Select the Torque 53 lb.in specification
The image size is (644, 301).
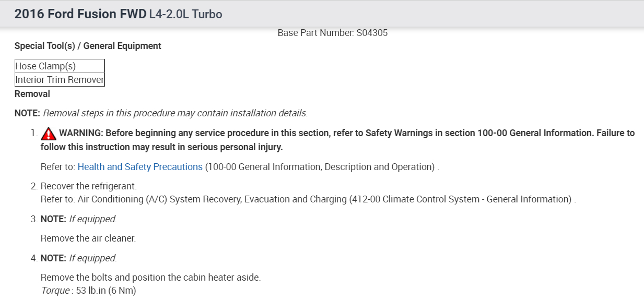(88, 291)
